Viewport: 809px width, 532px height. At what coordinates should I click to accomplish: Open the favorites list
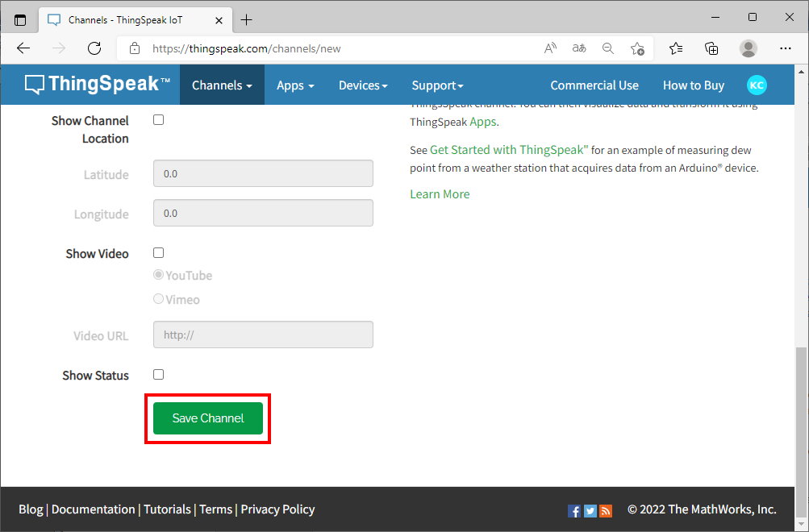pyautogui.click(x=676, y=48)
